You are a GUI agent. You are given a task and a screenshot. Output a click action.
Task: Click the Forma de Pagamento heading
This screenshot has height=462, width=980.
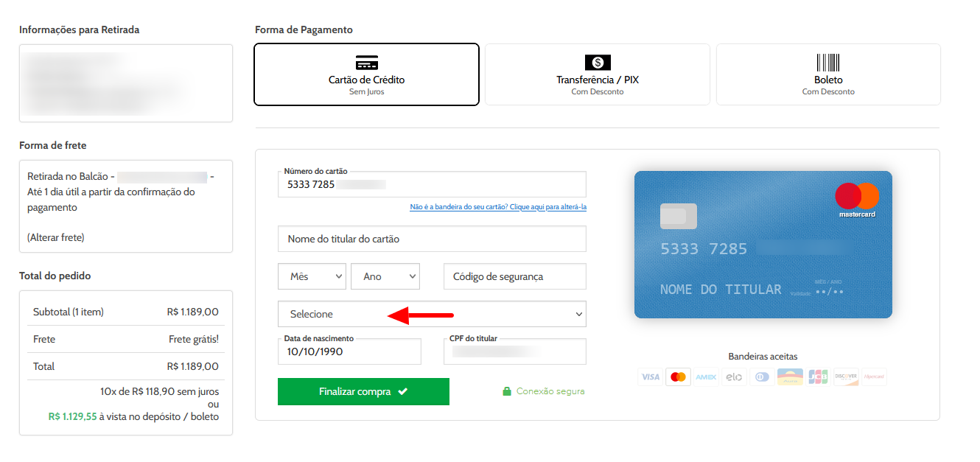click(304, 29)
